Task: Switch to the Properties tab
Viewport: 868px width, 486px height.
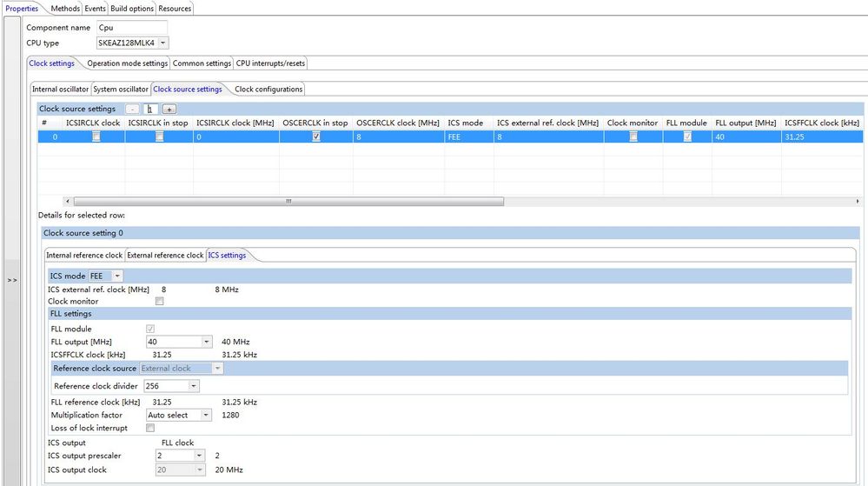Action: [x=22, y=9]
